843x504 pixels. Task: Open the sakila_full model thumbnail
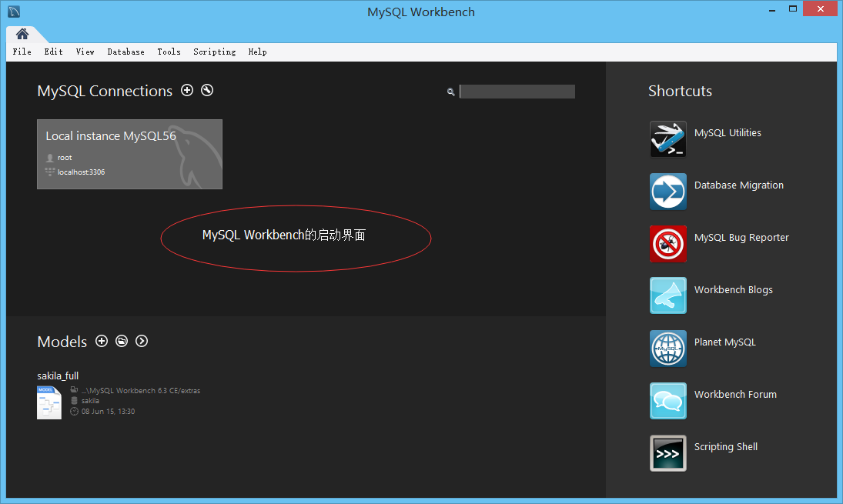[x=49, y=402]
